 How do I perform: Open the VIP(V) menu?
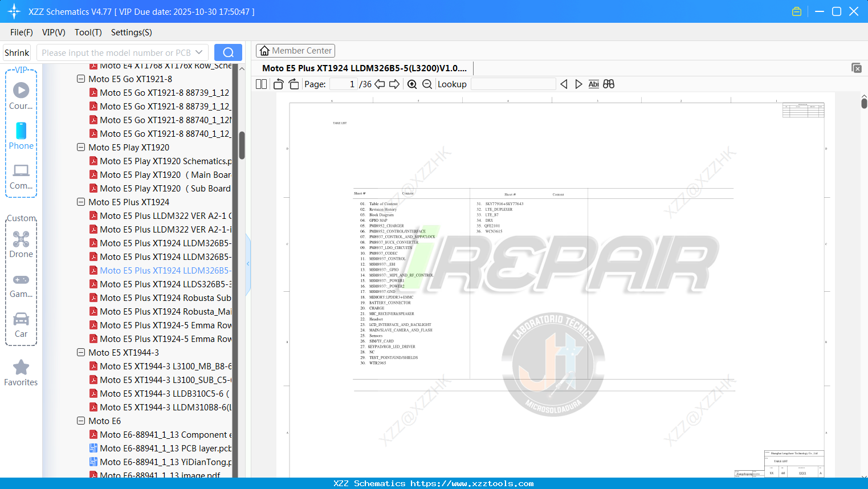click(x=54, y=32)
